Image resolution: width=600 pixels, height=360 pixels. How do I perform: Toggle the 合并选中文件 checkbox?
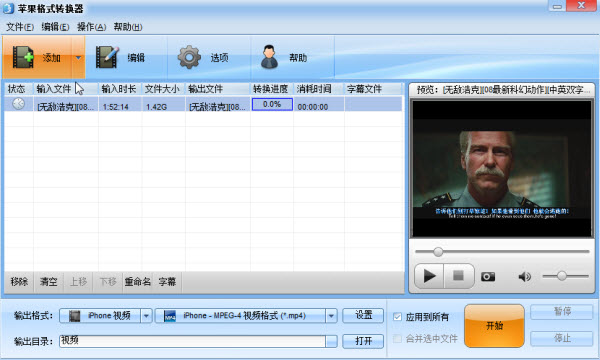click(x=398, y=339)
